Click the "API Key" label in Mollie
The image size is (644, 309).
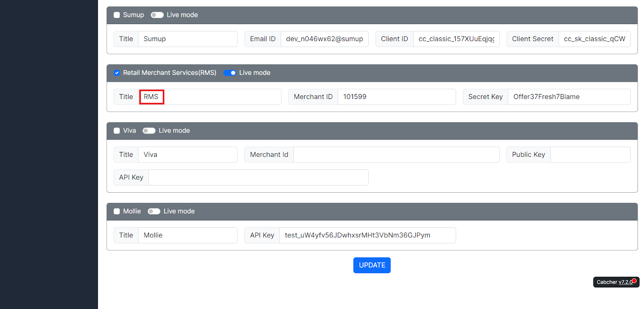tap(262, 235)
